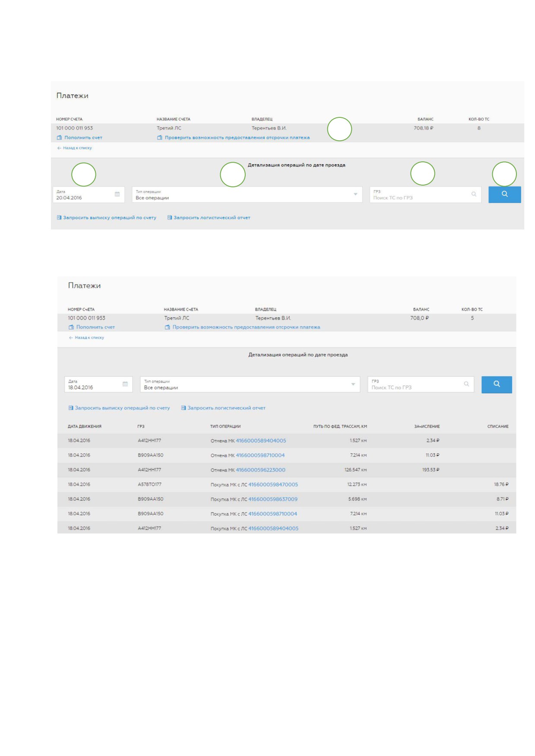
Task: Open Покупка МК с ЛС link 4166000598637009
Action: [x=273, y=499]
